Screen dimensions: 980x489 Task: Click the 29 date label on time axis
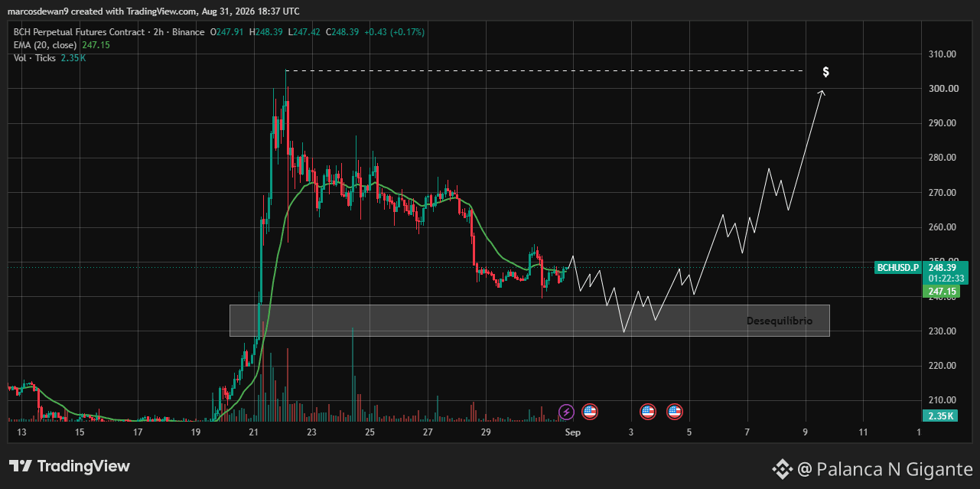click(486, 433)
